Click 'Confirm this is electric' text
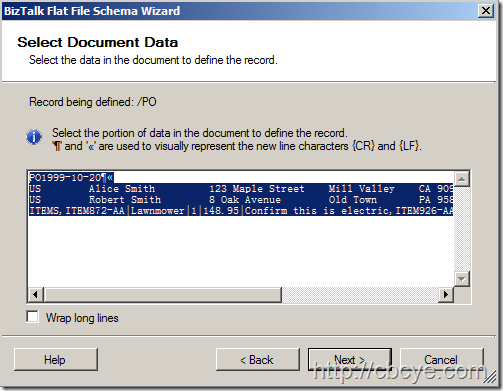The width and height of the screenshot is (503, 391). pos(317,211)
